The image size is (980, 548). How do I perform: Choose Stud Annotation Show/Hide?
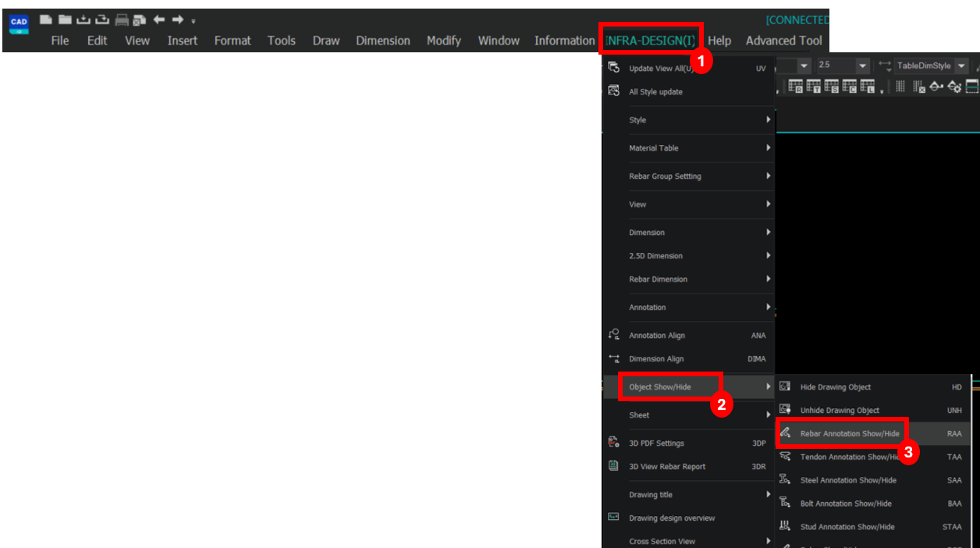tap(873, 527)
